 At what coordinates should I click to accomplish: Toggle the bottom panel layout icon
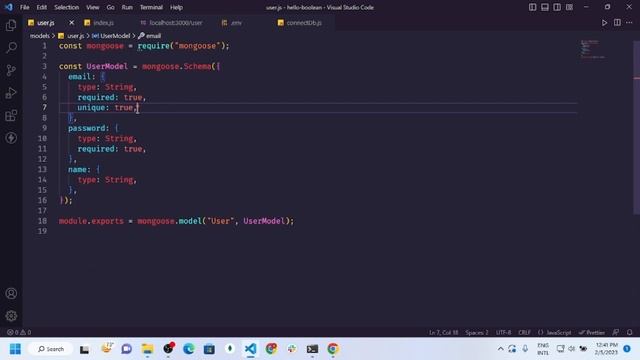(544, 7)
